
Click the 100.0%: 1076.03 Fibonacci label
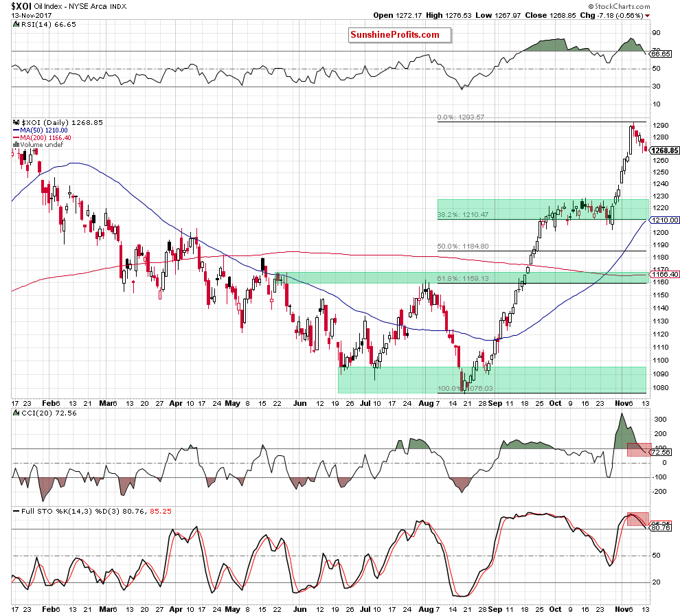tap(465, 388)
